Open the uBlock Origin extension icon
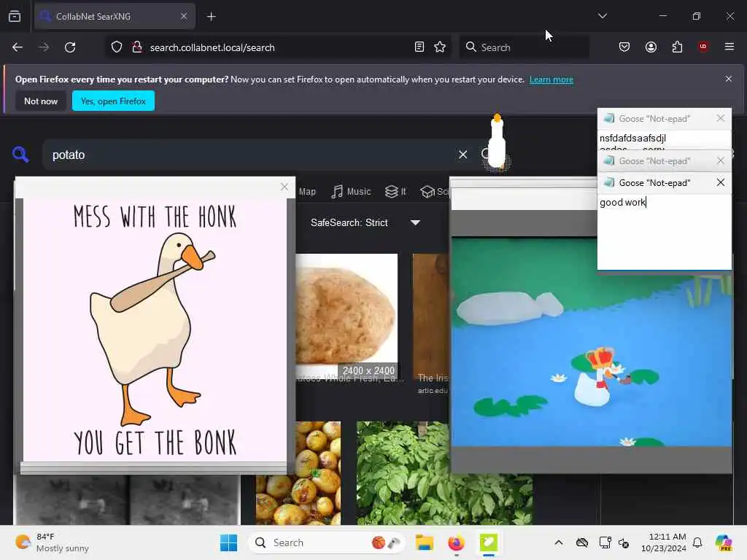Viewport: 747px width, 560px height. [x=703, y=47]
